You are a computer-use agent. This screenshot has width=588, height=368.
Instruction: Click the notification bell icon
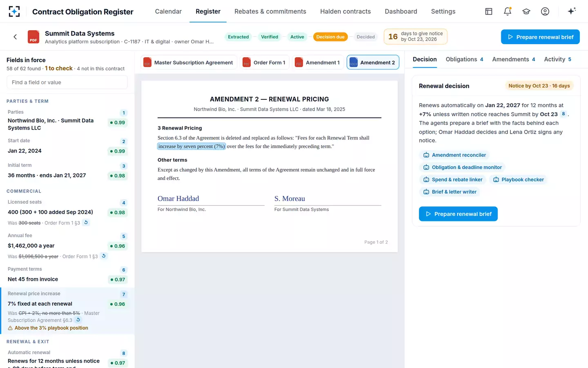point(508,11)
